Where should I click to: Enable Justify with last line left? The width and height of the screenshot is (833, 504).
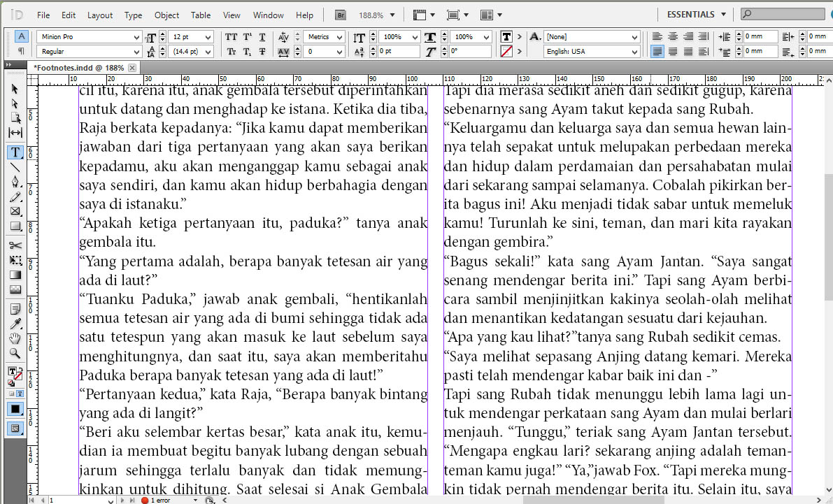(657, 52)
